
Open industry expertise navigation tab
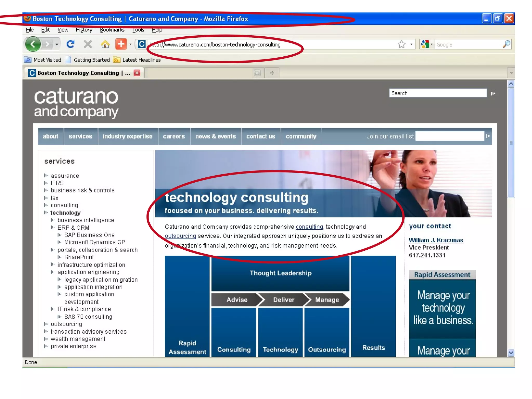click(128, 136)
